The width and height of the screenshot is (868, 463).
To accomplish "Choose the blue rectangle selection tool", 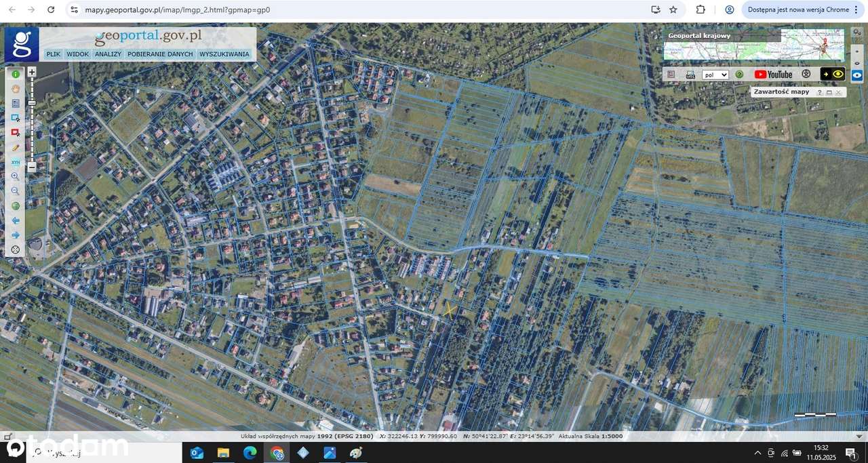I will pos(16,118).
